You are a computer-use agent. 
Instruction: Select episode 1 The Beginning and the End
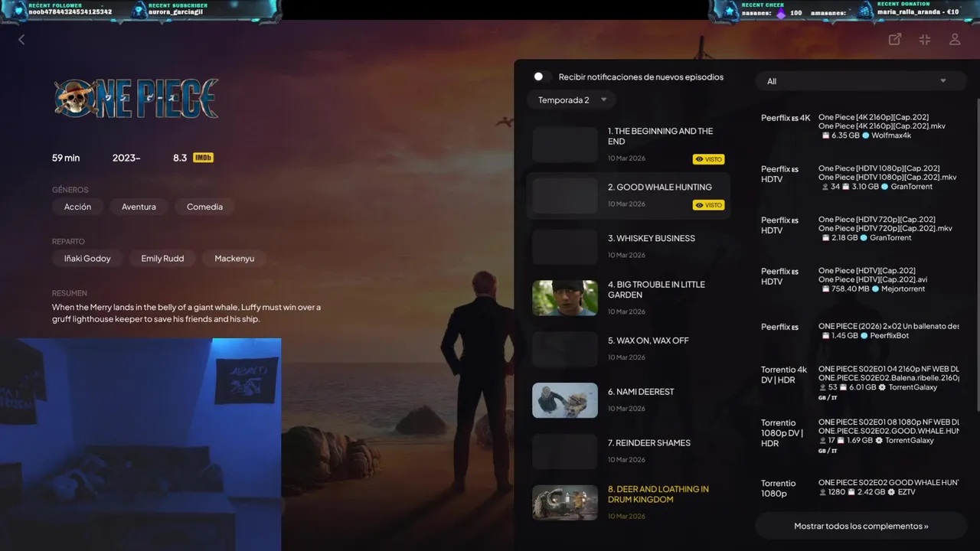pyautogui.click(x=628, y=145)
